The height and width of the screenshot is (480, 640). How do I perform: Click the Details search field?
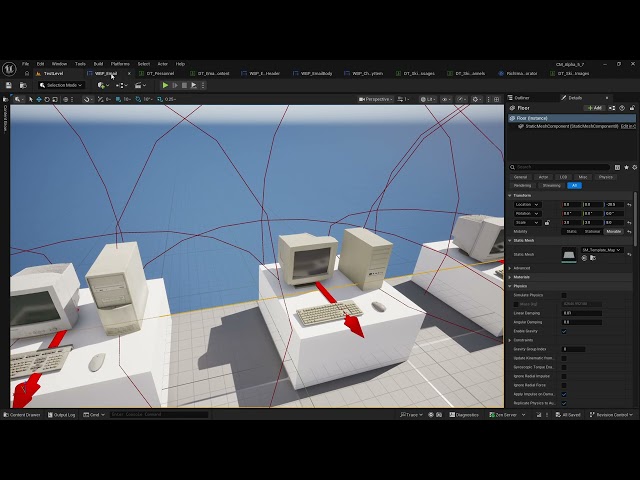(559, 167)
